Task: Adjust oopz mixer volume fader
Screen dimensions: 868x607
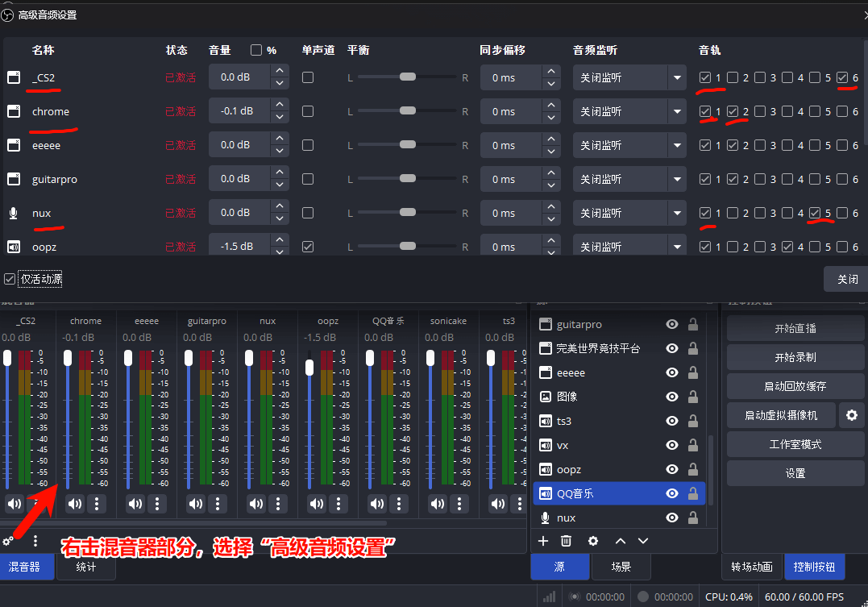Action: pos(309,367)
